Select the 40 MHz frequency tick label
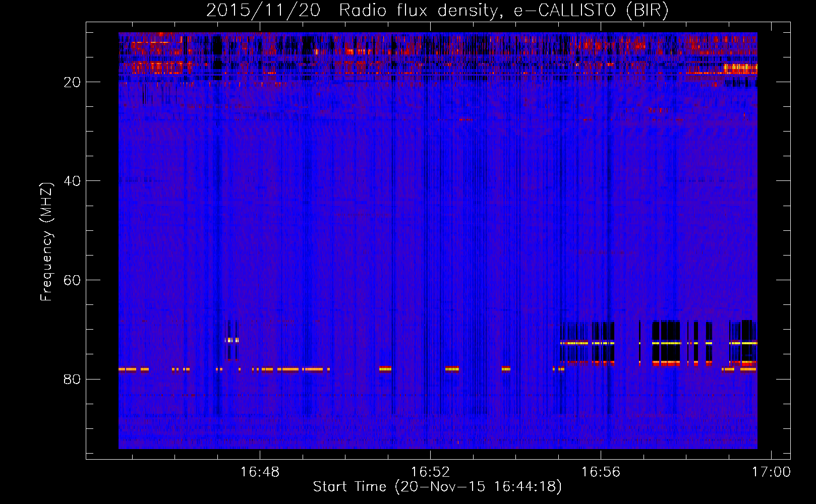 pos(73,180)
